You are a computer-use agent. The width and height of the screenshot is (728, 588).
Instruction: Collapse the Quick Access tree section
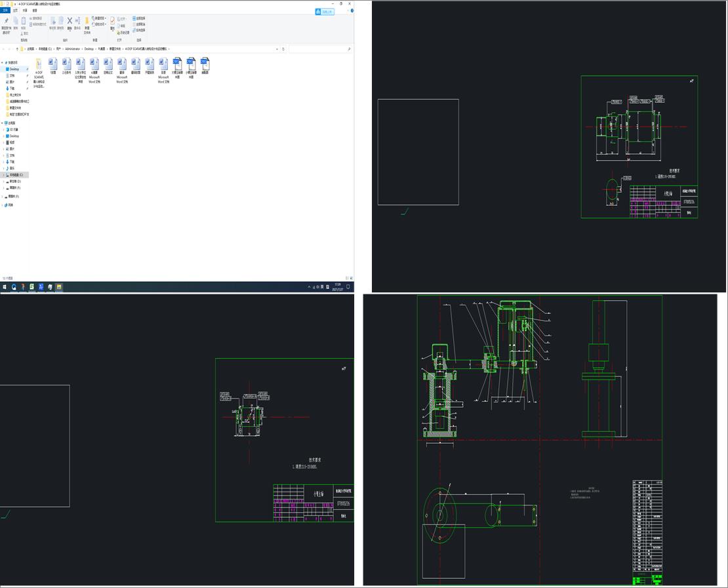3,62
